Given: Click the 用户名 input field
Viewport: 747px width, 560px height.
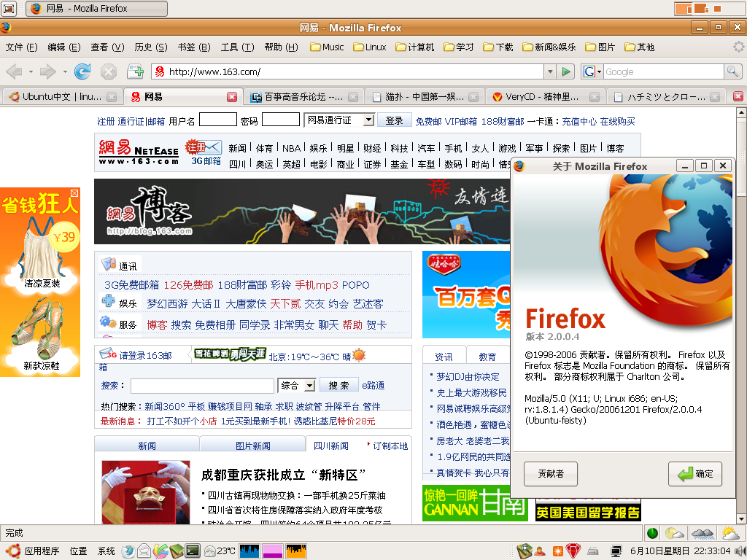Looking at the screenshot, I should pyautogui.click(x=217, y=120).
